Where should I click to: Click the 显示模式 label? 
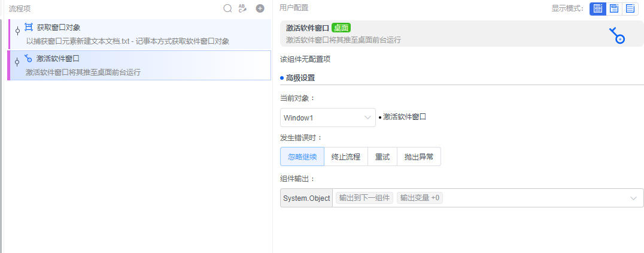[568, 8]
